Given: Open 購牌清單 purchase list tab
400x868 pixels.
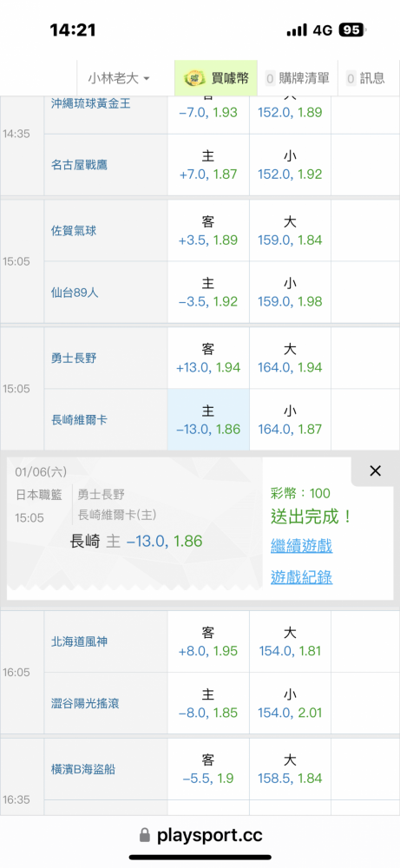Looking at the screenshot, I should click(298, 78).
